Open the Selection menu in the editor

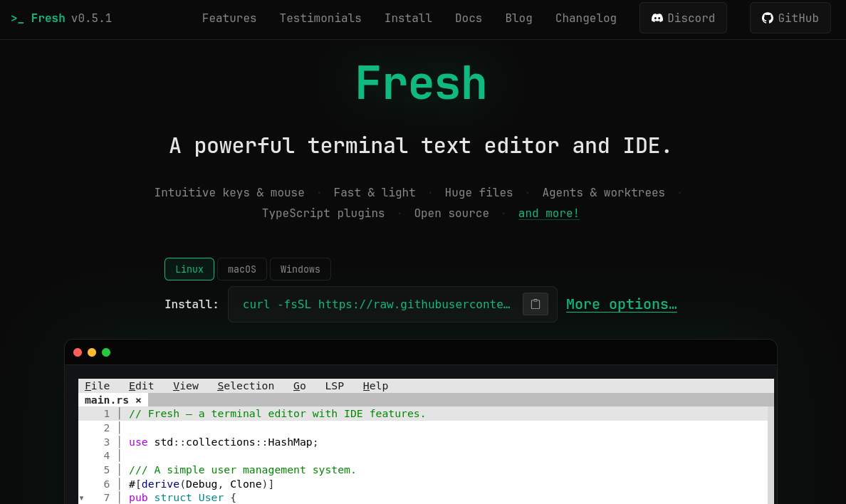coord(246,386)
